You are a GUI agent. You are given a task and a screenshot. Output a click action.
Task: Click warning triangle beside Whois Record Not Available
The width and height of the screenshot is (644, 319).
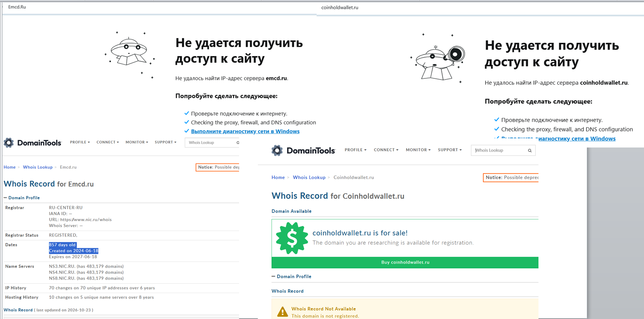283,312
